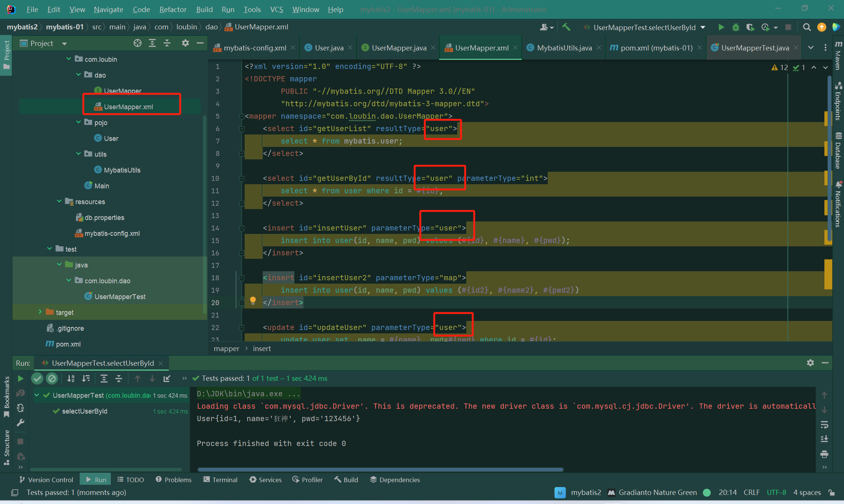The height and width of the screenshot is (504, 844).
Task: Select Opened File target icon in Project panel
Action: click(138, 43)
